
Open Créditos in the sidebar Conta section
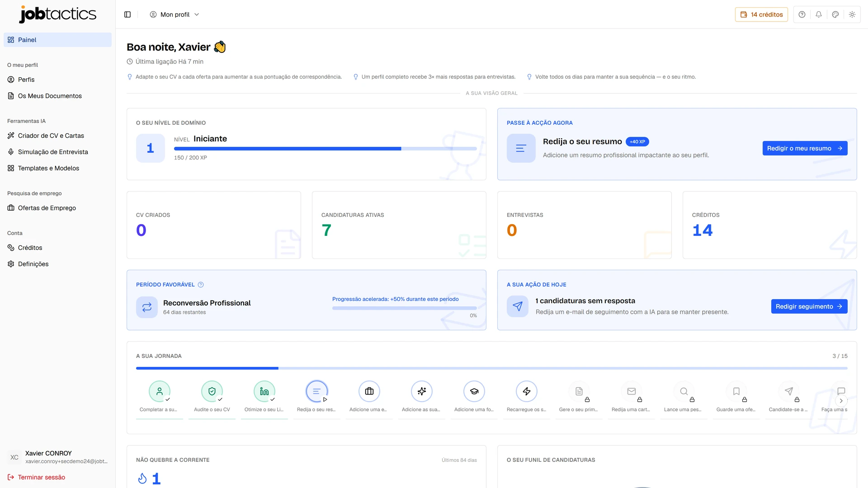coord(57,248)
